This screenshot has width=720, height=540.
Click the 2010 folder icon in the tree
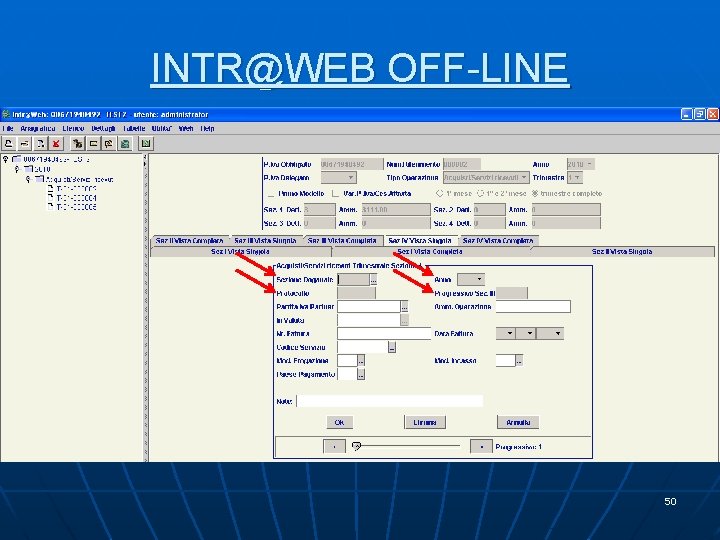point(29,169)
